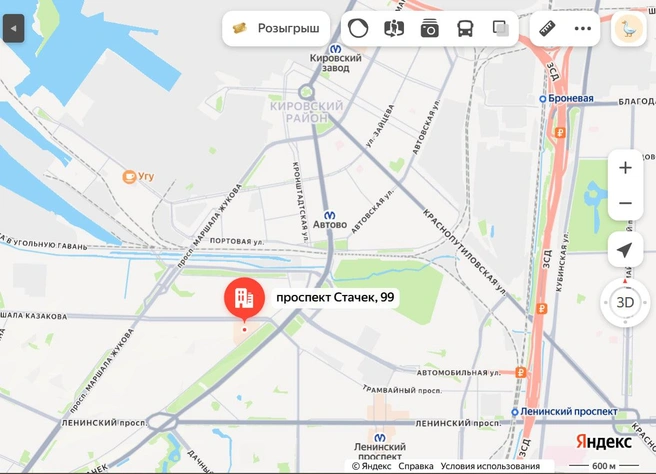The width and height of the screenshot is (656, 474).
Task: Click the Угу cafe marker
Action: [129, 177]
